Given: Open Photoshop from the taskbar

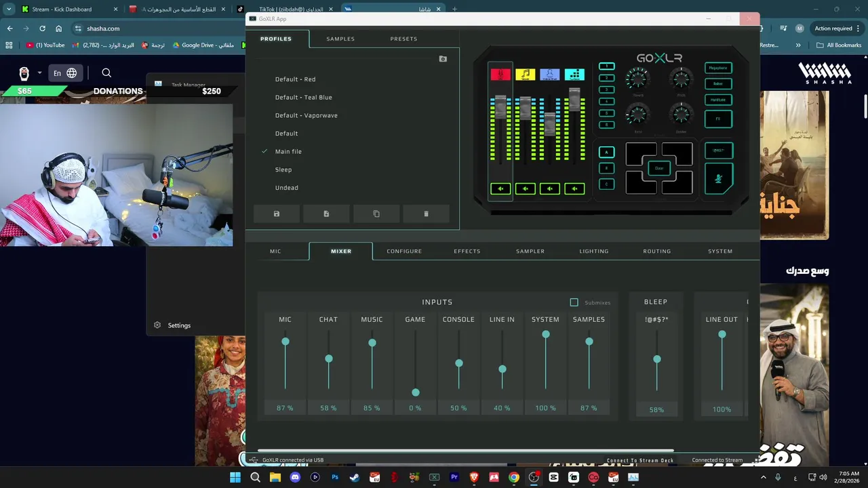Looking at the screenshot, I should tap(335, 477).
